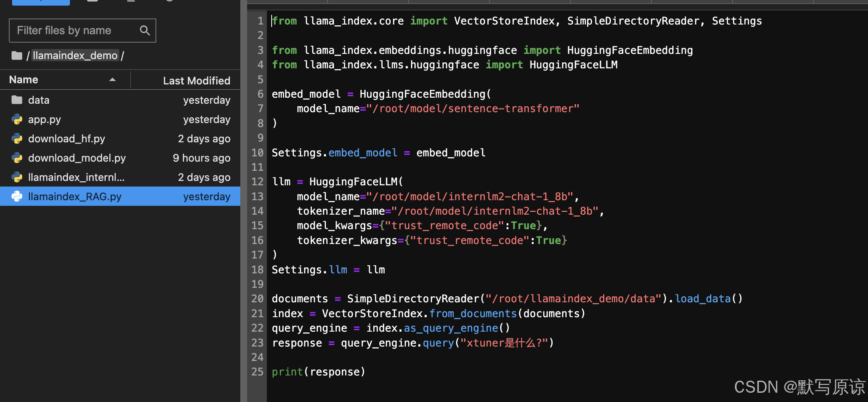Click the Python icon next to download_hf.py
Viewport: 868px width, 402px height.
[17, 138]
